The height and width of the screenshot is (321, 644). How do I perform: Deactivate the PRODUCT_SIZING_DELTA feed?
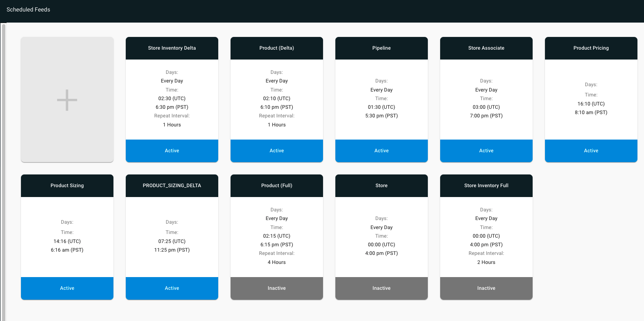172,288
